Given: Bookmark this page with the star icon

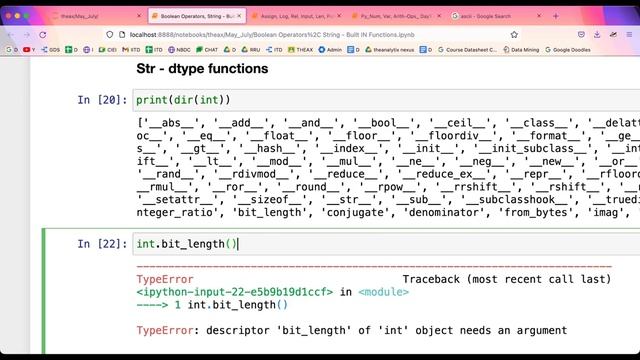Looking at the screenshot, I should coord(514,35).
